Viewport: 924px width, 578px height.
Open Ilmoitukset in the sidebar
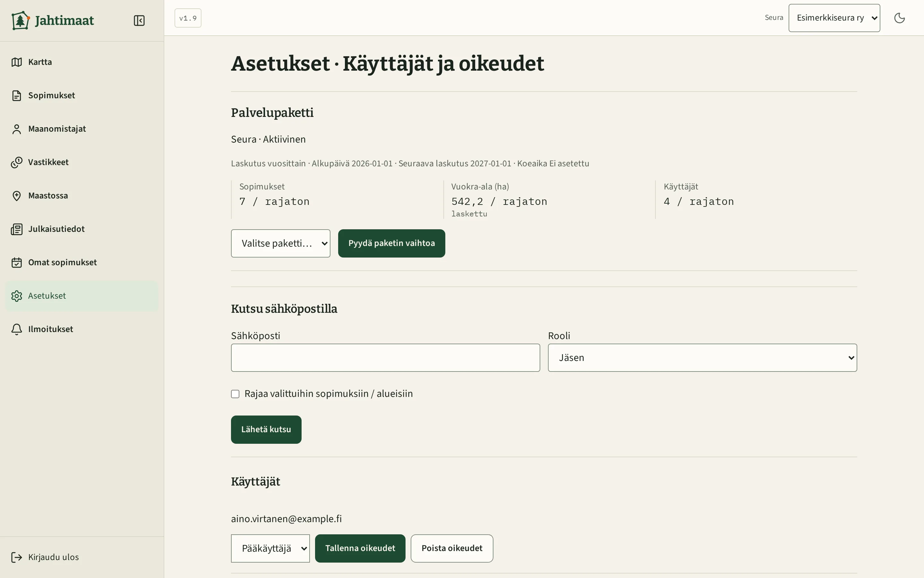82,329
